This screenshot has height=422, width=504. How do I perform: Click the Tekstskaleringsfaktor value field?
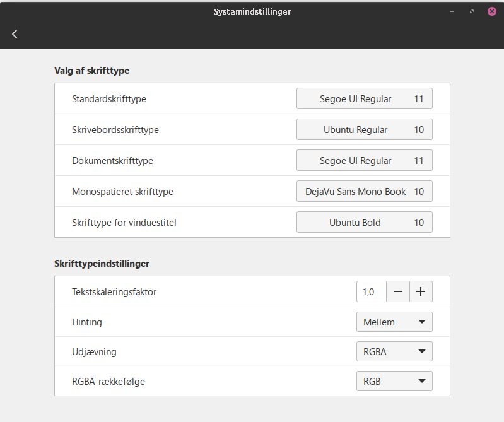point(371,291)
